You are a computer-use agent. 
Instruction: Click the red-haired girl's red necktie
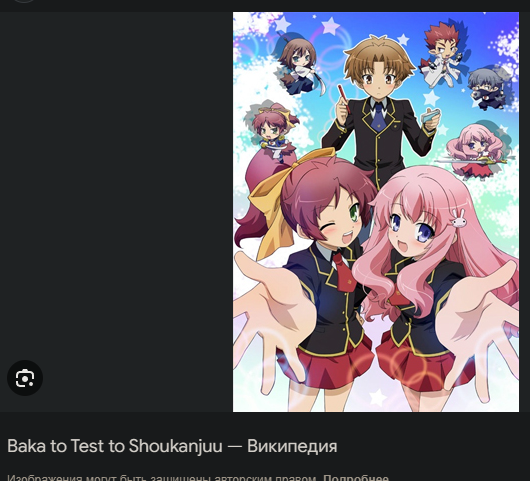click(344, 272)
